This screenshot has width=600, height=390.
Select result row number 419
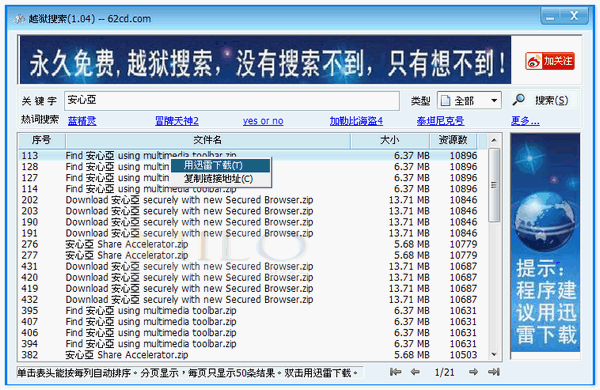coord(253,289)
